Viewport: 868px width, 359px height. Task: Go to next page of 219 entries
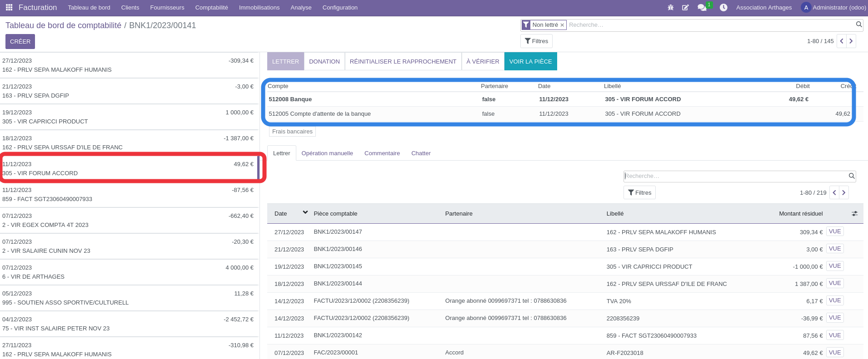coord(844,192)
